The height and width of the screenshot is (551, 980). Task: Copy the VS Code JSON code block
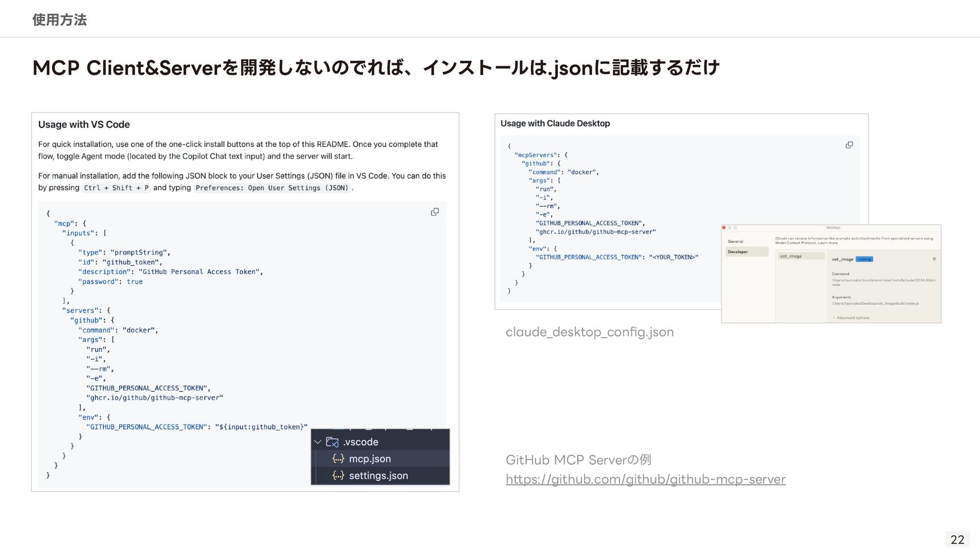click(435, 212)
